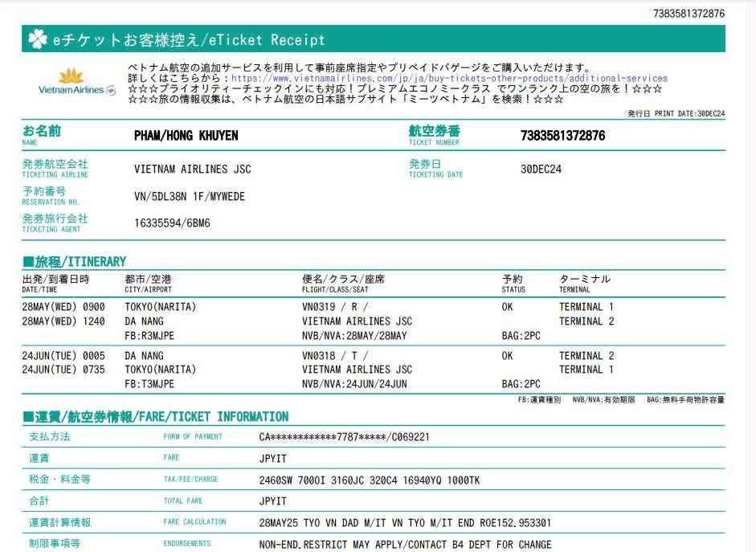Image resolution: width=756 pixels, height=552 pixels.
Task: Click the tax/fee/charge amounts line
Action: [370, 480]
